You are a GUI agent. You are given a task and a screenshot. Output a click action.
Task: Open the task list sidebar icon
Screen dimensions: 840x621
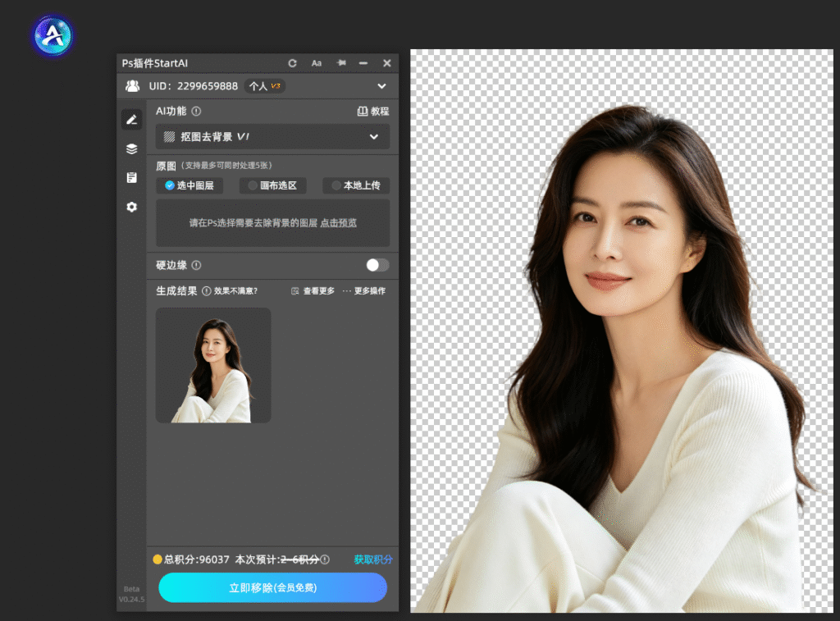[x=132, y=177]
